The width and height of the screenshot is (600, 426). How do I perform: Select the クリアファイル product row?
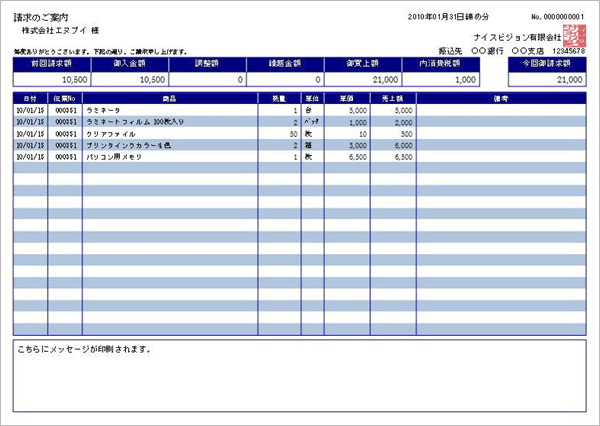[x=300, y=134]
